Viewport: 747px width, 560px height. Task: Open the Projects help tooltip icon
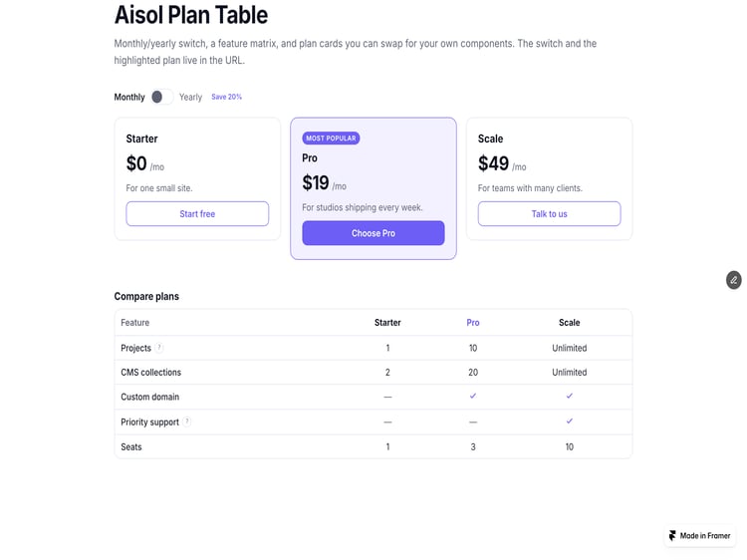coord(159,348)
